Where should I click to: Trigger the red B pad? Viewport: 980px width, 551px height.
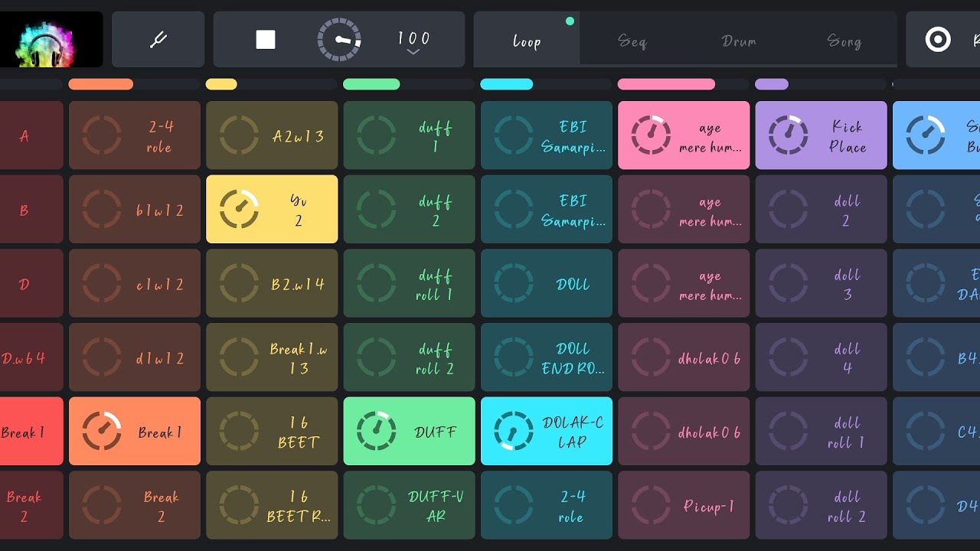click(x=31, y=209)
